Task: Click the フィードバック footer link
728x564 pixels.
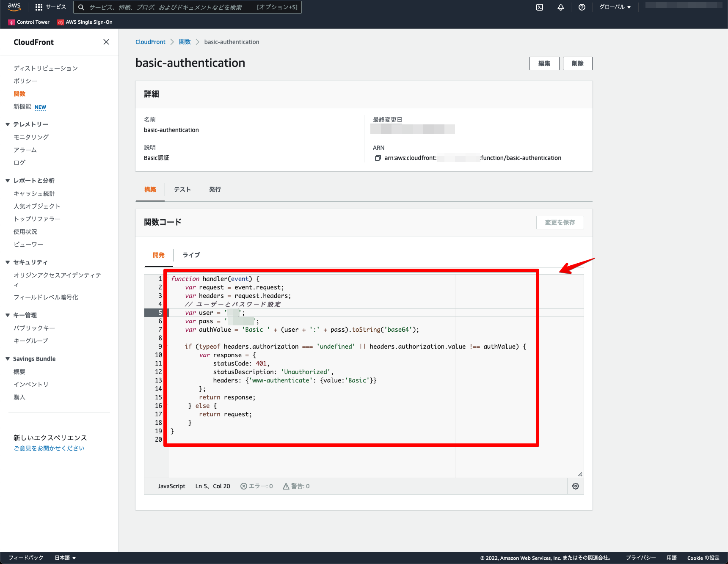Action: tap(26, 558)
